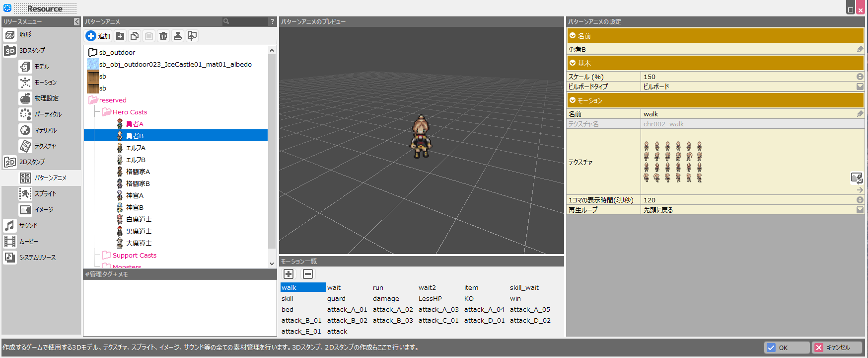Select the attack_B_02 motion
The width and height of the screenshot is (868, 358).
tap(347, 320)
